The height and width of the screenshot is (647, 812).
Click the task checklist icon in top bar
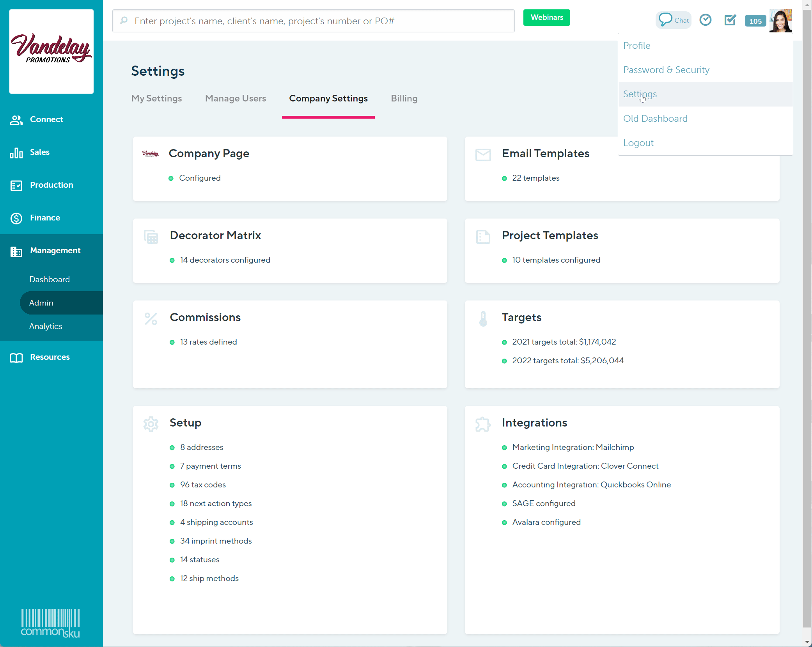point(730,20)
